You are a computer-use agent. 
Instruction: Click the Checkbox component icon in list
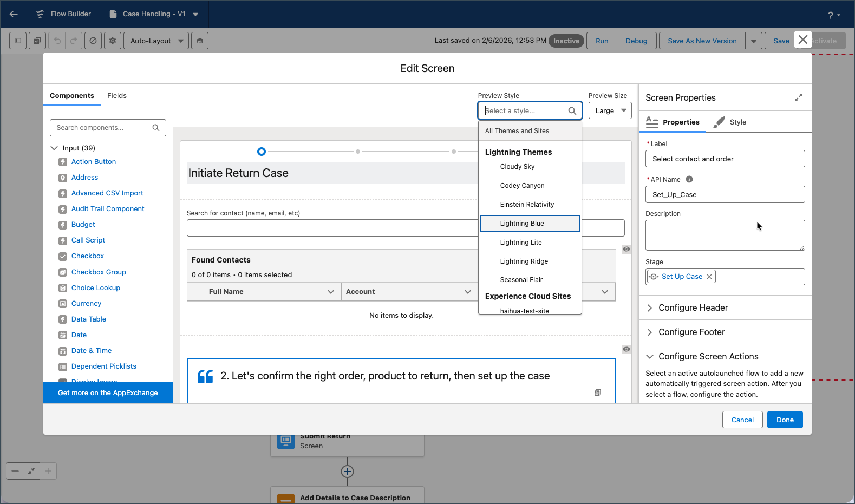coord(63,256)
